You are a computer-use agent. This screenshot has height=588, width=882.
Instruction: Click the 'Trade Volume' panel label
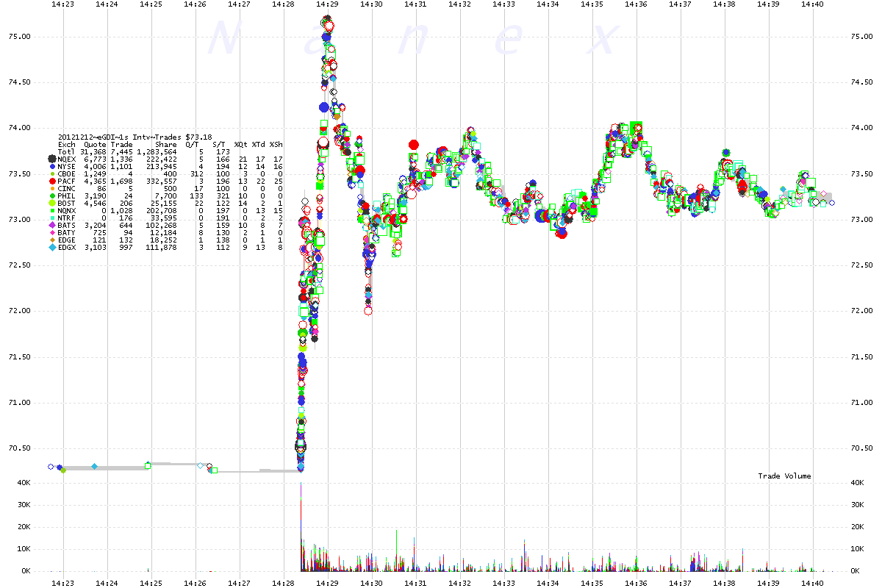coord(784,476)
